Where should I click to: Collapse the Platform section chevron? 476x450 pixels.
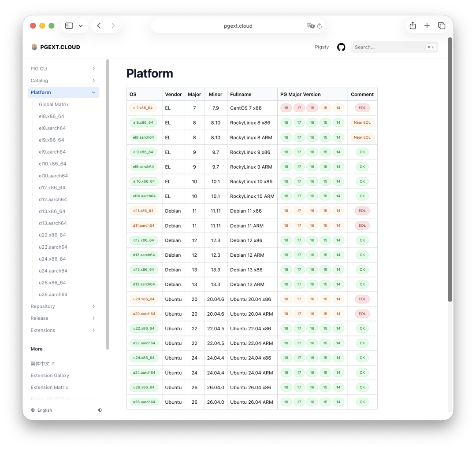(93, 92)
